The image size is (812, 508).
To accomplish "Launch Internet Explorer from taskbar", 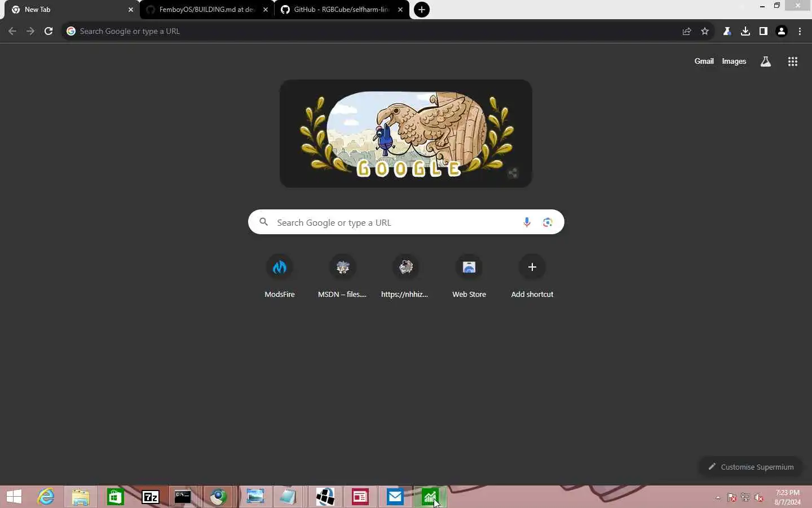I will click(46, 497).
